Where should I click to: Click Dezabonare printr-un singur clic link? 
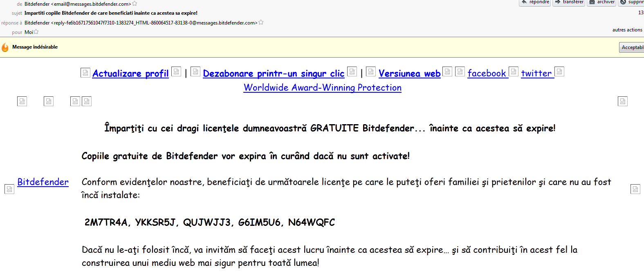point(274,74)
